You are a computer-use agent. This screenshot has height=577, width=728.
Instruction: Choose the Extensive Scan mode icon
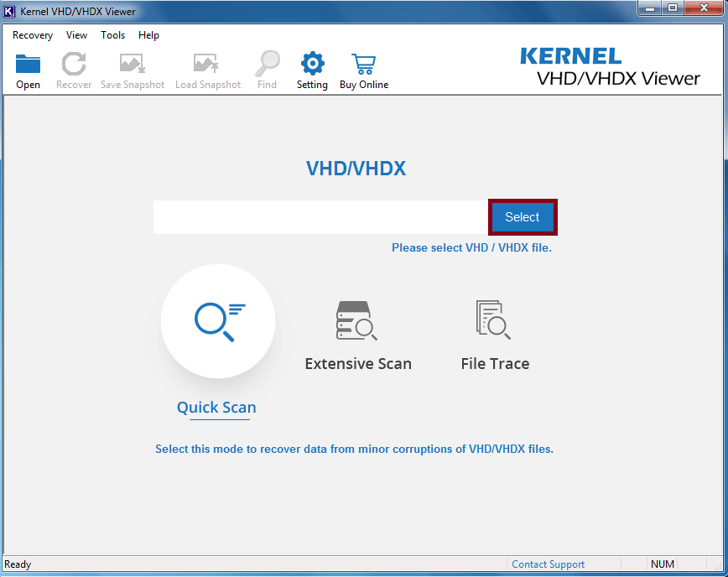tap(356, 320)
